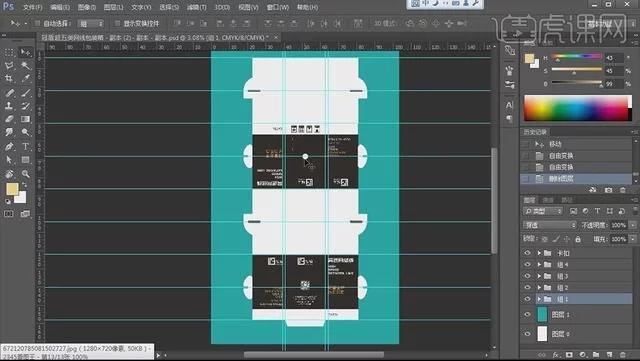Enable the 显示变换控件 checkbox
Viewport: 640px width, 361px height.
pyautogui.click(x=118, y=23)
